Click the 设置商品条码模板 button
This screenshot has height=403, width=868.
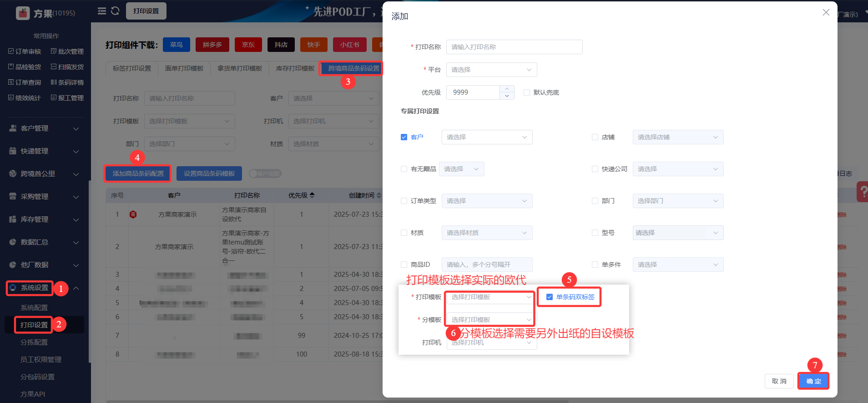tap(209, 173)
